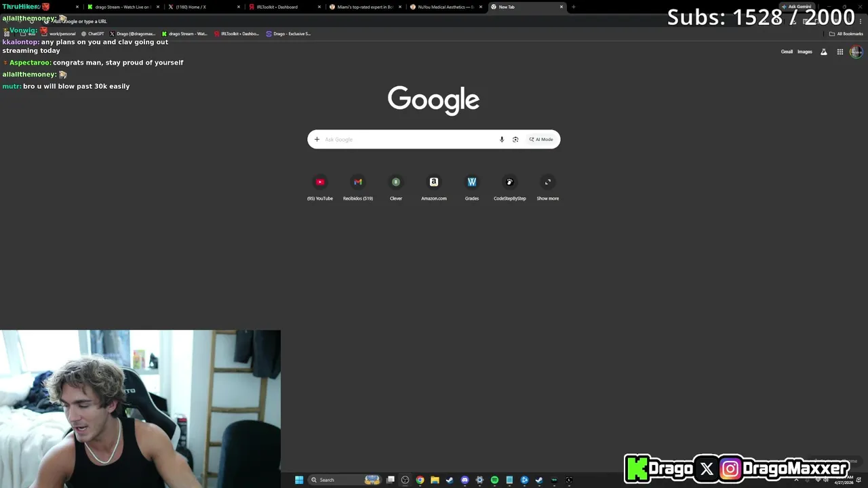The image size is (868, 488).
Task: Open Settings gear from taskbar
Action: point(479,480)
